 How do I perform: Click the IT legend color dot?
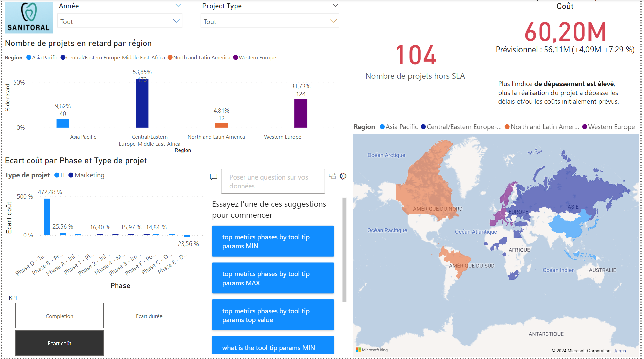(57, 175)
